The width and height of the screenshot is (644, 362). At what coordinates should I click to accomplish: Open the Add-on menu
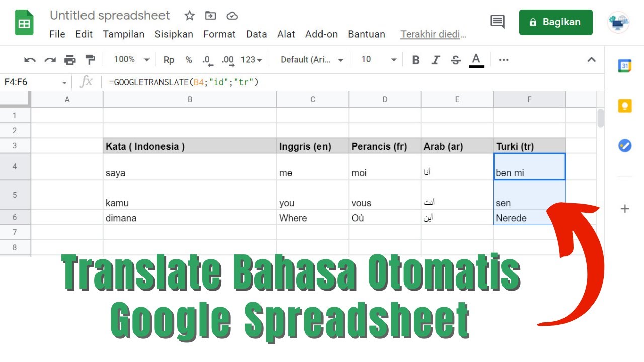pos(321,34)
